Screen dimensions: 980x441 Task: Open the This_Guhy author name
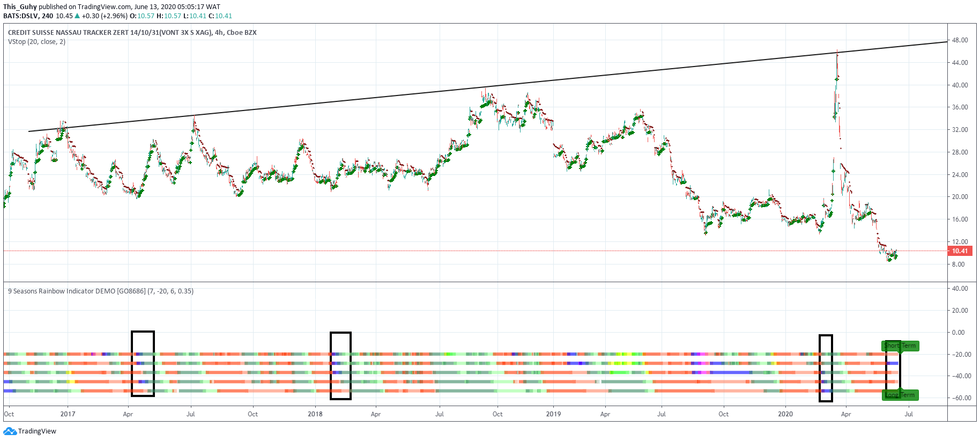(x=20, y=7)
